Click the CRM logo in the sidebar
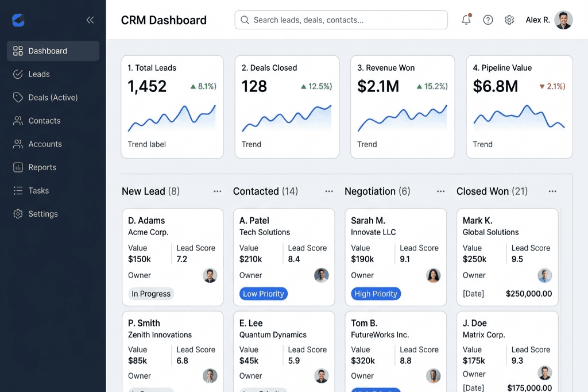 point(18,19)
